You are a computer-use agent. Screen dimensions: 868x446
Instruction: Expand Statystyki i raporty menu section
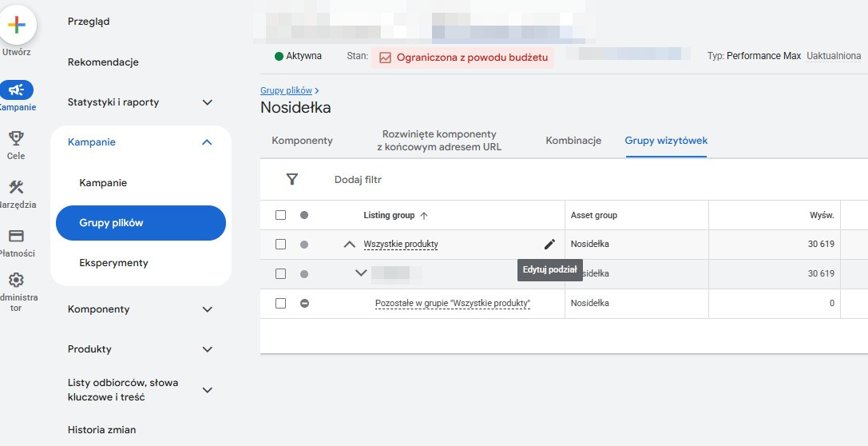(207, 102)
